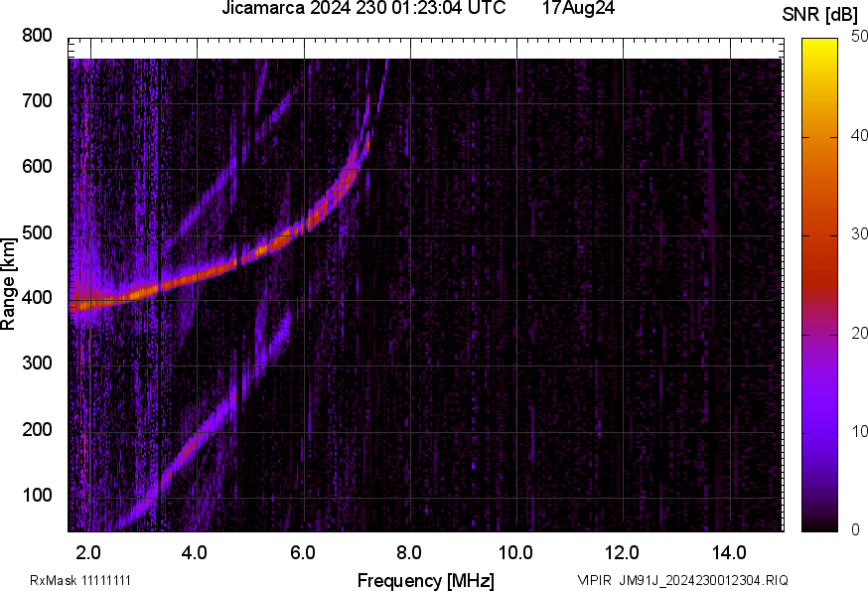Click the SNR color bar gradient
868x591 pixels.
(819, 285)
